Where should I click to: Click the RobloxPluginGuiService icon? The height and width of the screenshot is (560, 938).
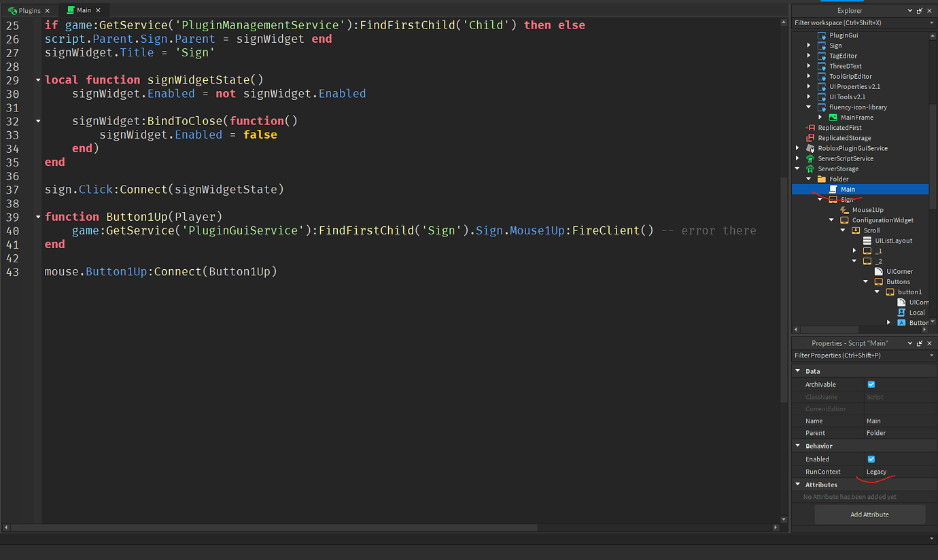point(810,148)
